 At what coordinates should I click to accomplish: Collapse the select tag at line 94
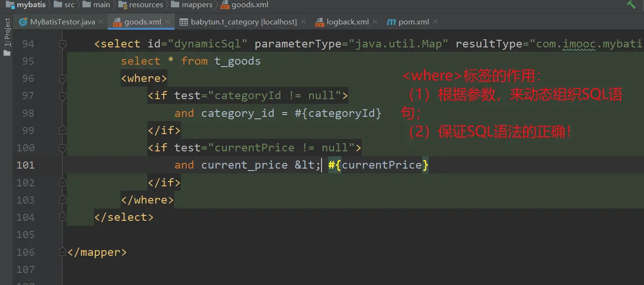click(62, 44)
